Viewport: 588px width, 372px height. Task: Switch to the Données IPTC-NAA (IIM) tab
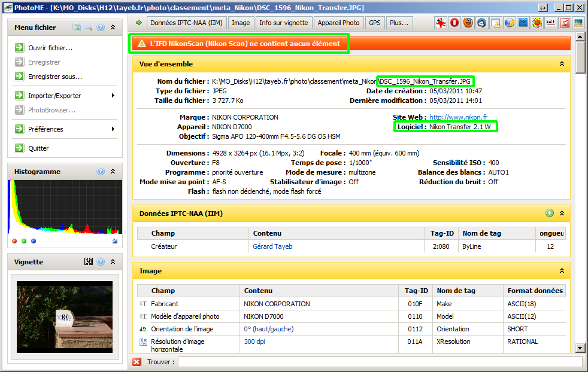click(x=186, y=23)
